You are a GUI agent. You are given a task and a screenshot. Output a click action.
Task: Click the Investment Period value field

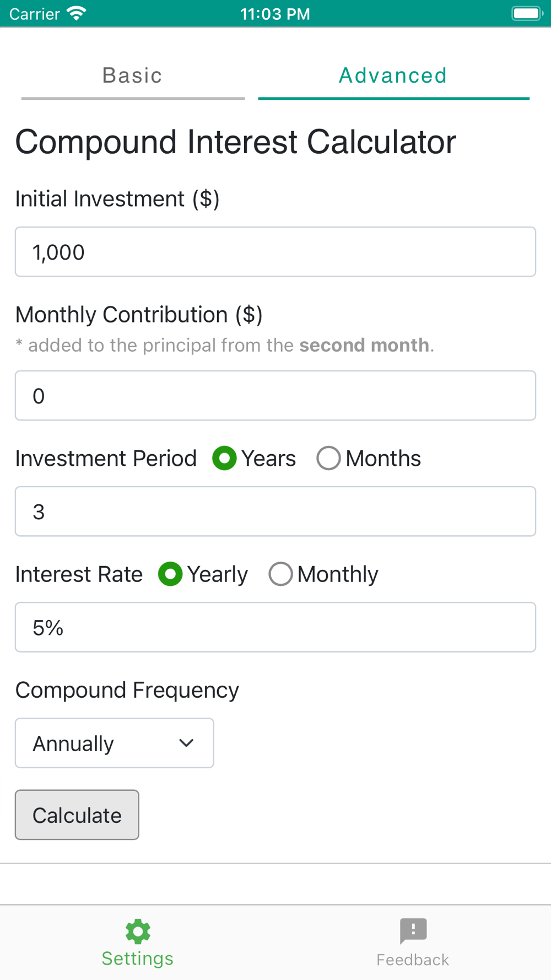click(275, 511)
